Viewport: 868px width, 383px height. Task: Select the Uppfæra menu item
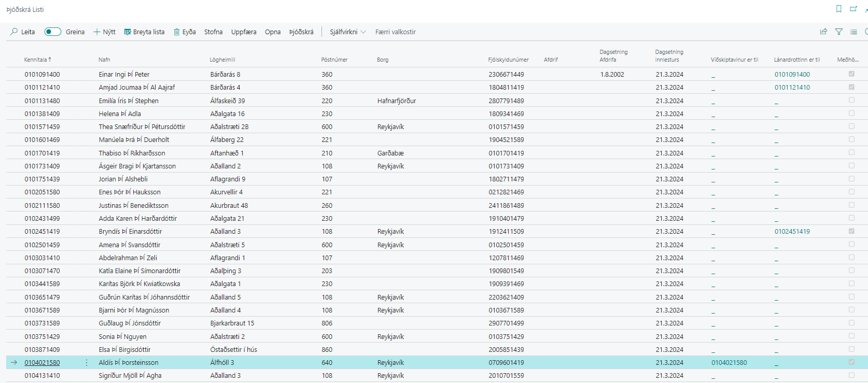[244, 32]
